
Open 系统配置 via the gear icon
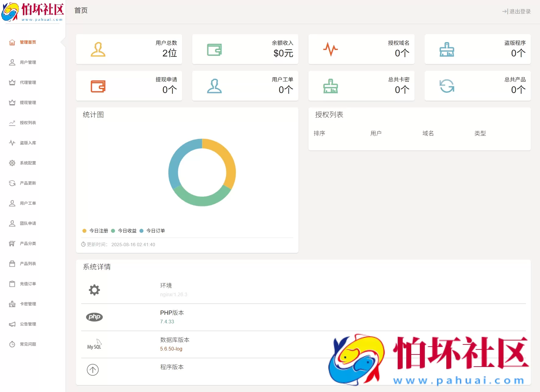[x=12, y=163]
